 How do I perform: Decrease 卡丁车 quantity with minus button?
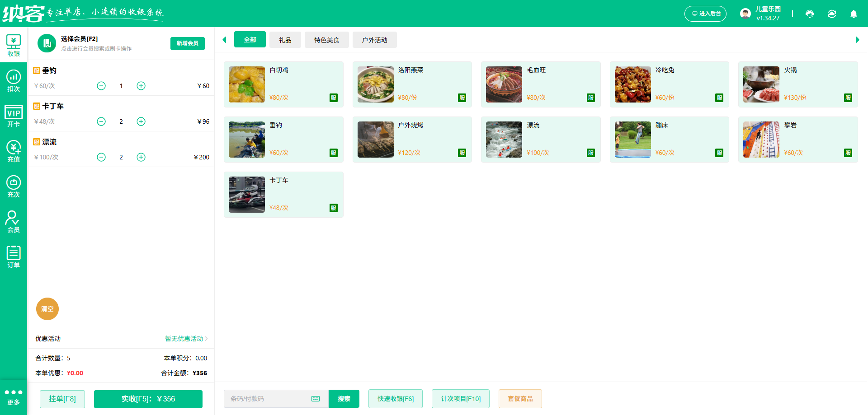(x=101, y=121)
